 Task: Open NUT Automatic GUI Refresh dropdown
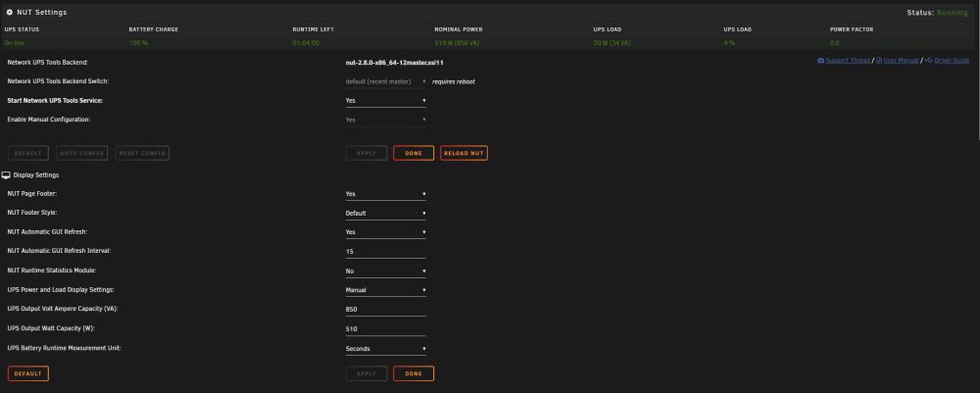[385, 232]
